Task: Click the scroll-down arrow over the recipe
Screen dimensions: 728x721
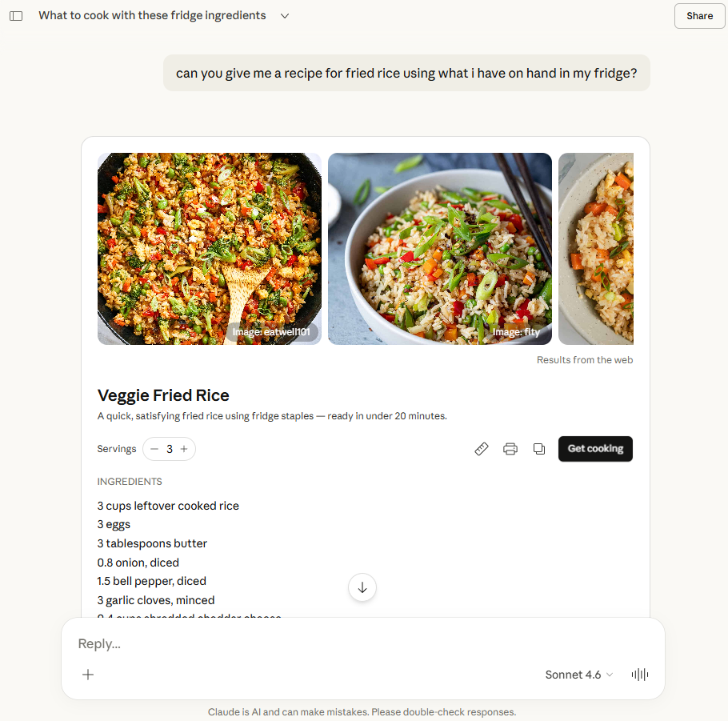Action: coord(362,587)
